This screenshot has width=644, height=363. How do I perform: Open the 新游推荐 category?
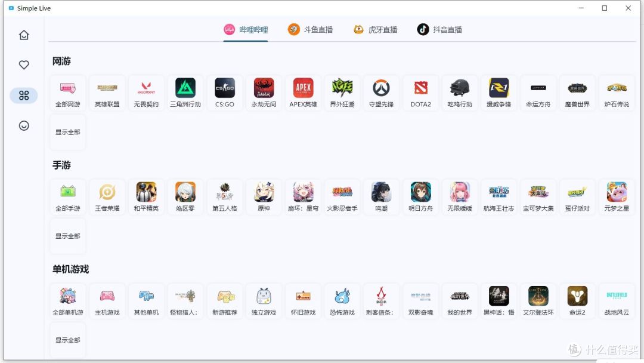[225, 301]
